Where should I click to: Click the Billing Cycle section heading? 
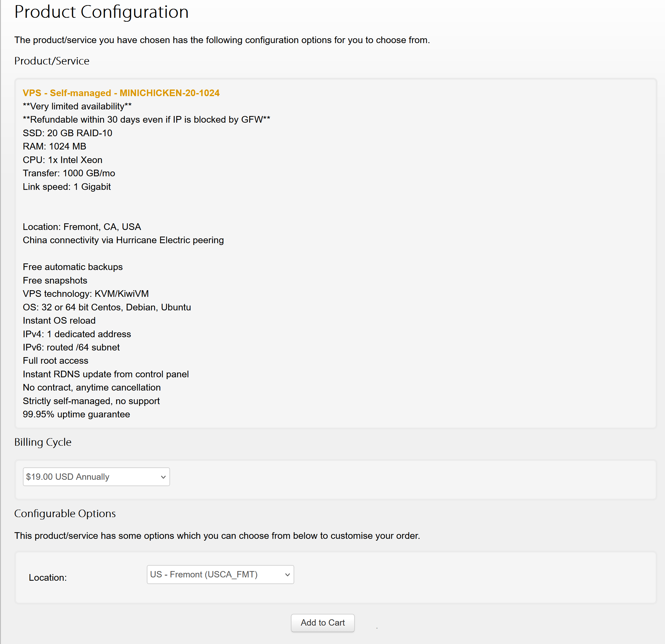43,442
